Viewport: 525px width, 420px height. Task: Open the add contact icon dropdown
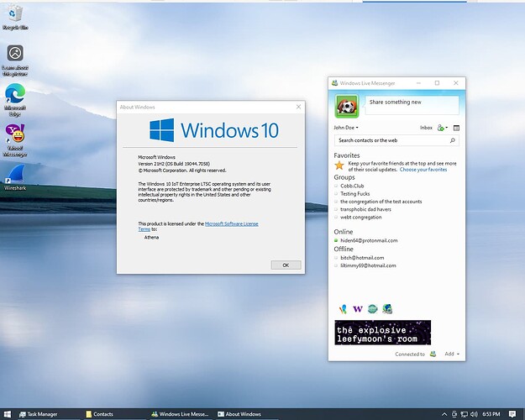(x=443, y=128)
